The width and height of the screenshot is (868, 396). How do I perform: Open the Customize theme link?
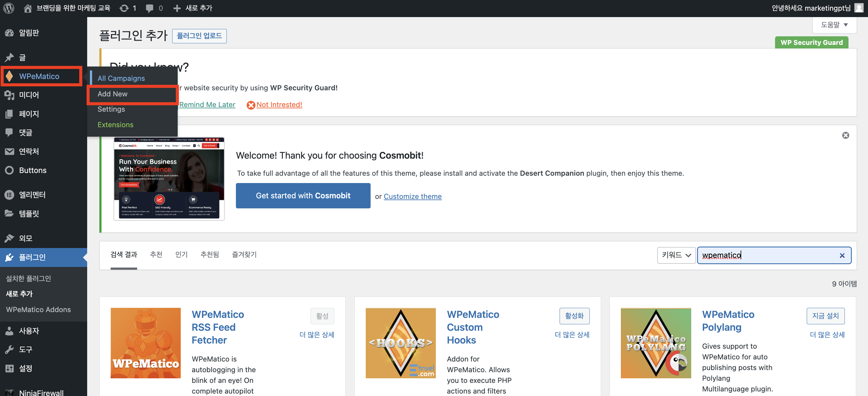pos(412,196)
